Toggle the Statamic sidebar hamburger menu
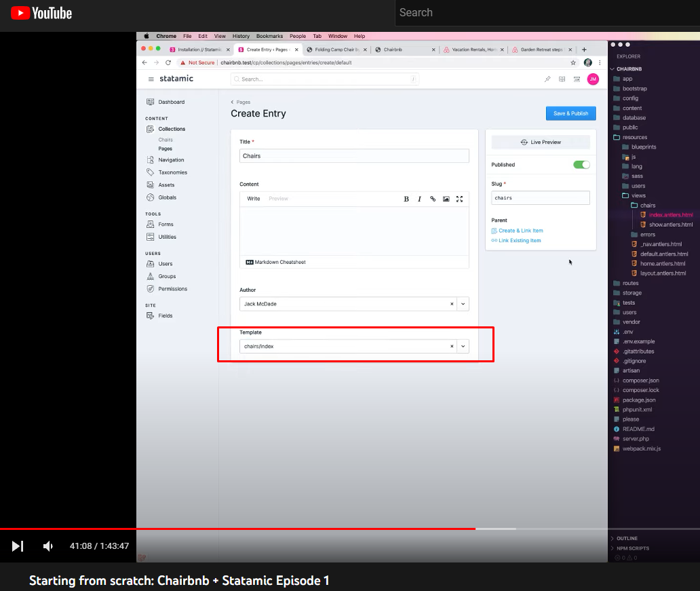Image resolution: width=700 pixels, height=591 pixels. tap(151, 79)
